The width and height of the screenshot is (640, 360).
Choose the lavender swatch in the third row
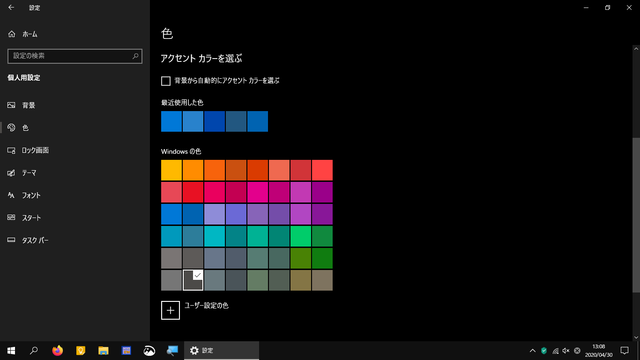pos(214,214)
